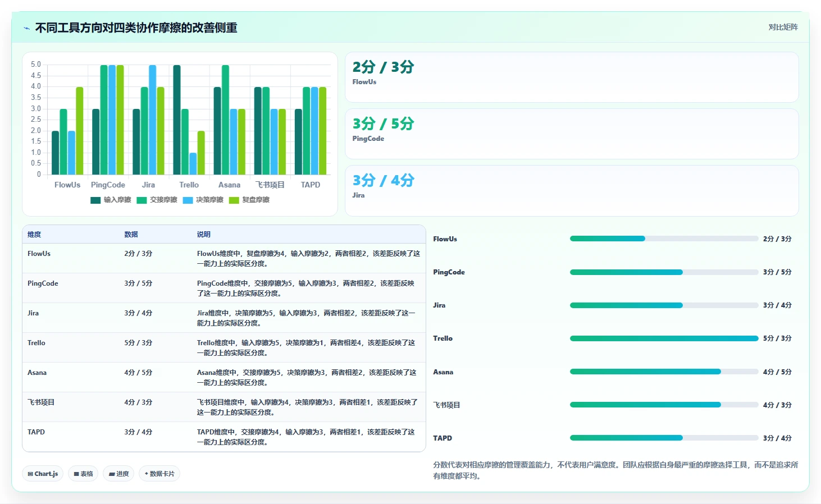Viewport: 821px width, 504px height.
Task: Toggle the 决策摩擦 legend item
Action: [203, 200]
